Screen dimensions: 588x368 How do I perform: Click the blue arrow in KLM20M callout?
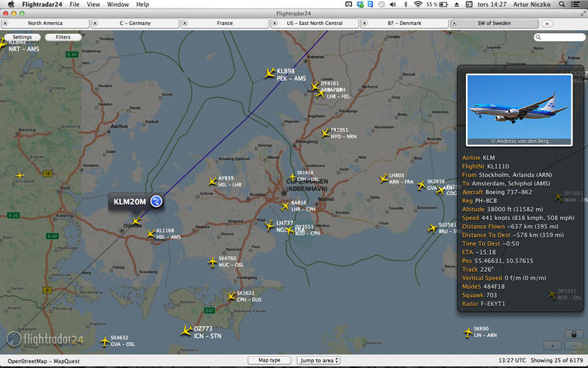pos(157,201)
